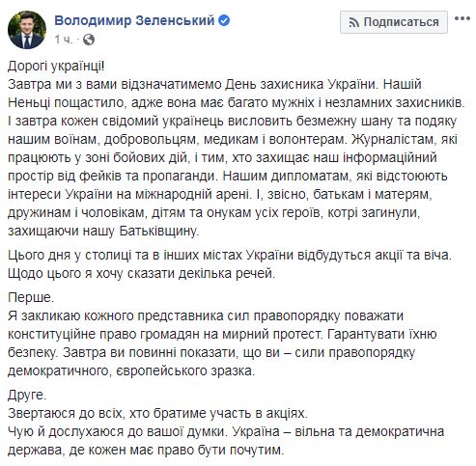Click the last line "держава, де кожен має право"
The width and height of the screenshot is (476, 466).
pos(146,450)
